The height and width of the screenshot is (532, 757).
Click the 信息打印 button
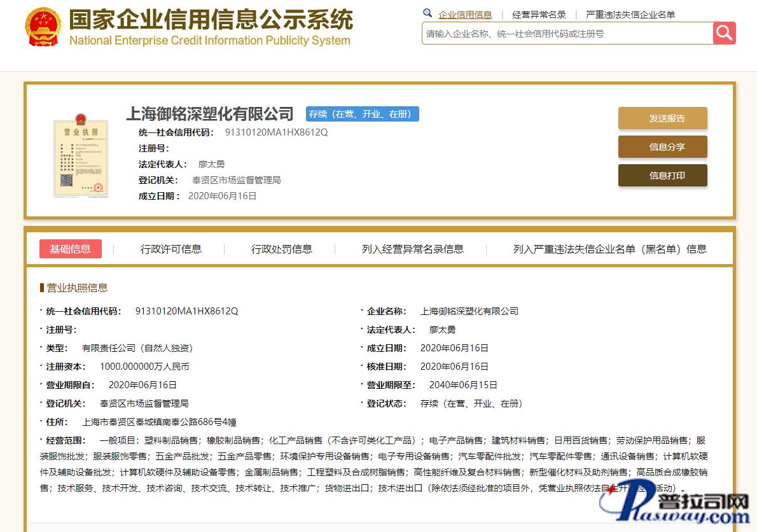[662, 175]
